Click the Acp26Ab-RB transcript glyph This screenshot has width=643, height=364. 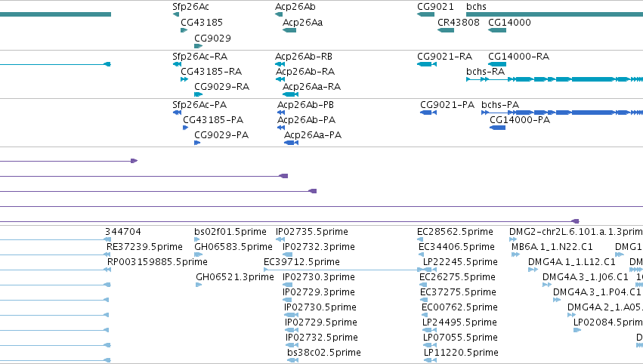tap(280, 64)
